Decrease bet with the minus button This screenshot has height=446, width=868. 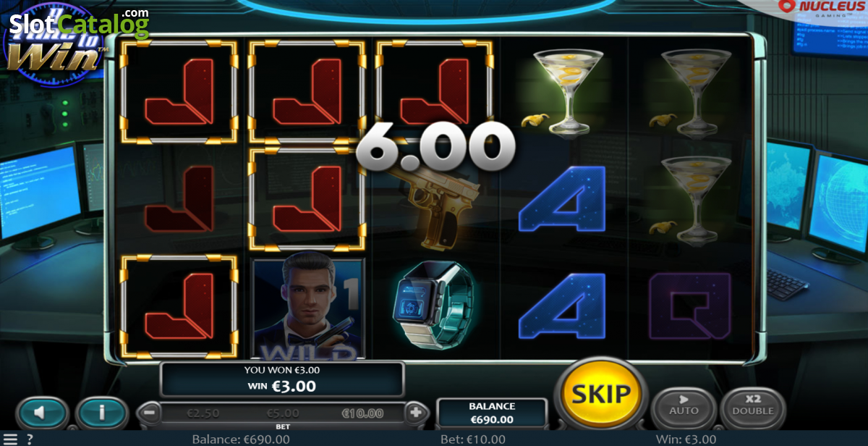pyautogui.click(x=148, y=413)
